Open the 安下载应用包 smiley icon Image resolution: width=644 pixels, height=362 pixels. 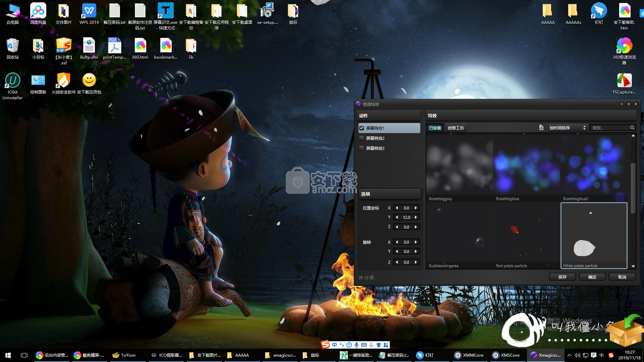click(89, 83)
